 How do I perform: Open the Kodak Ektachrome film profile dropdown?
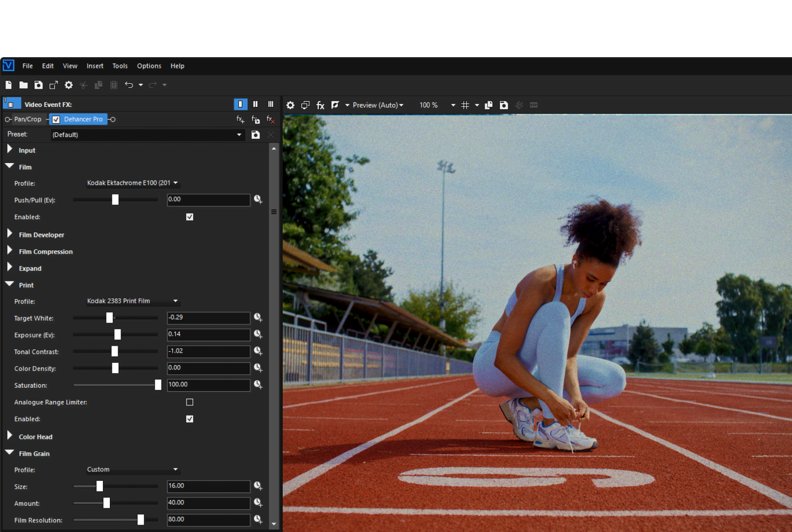click(133, 183)
